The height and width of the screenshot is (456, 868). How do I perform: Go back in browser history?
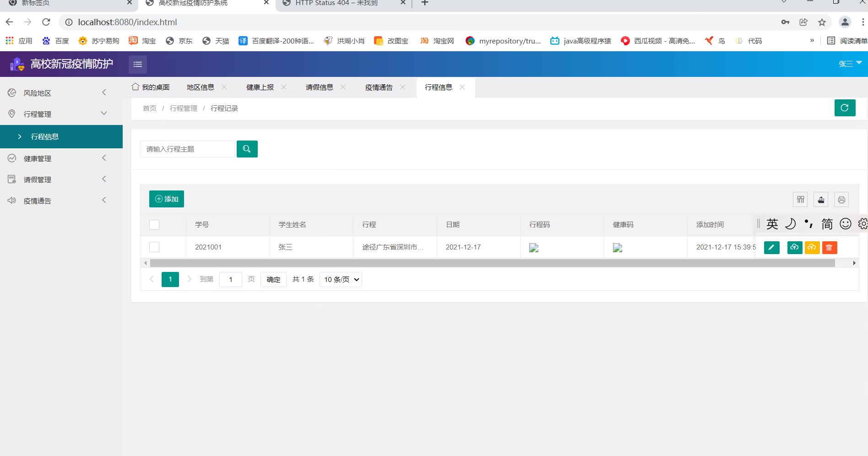tap(9, 22)
